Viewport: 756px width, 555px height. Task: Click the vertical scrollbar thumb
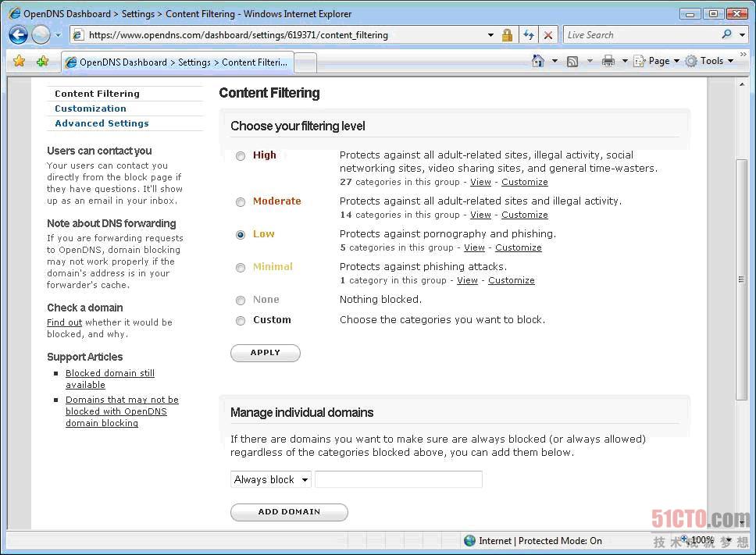pos(741,279)
